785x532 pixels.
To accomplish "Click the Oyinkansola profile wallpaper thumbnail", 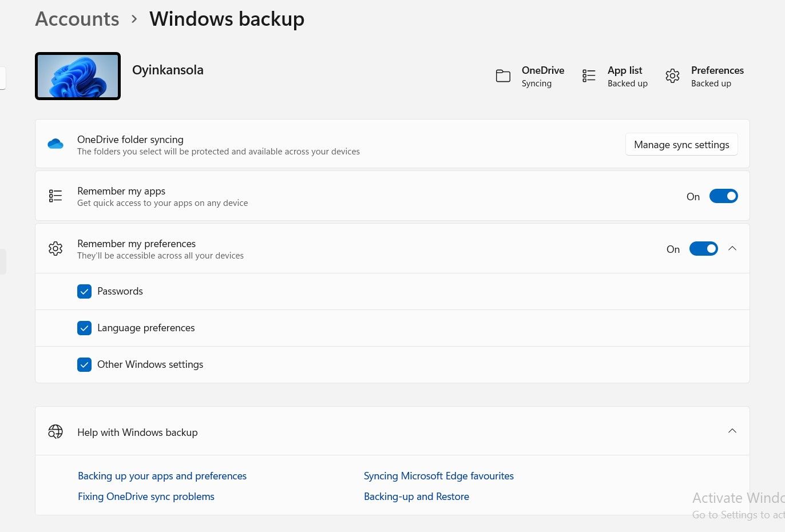I will point(78,76).
